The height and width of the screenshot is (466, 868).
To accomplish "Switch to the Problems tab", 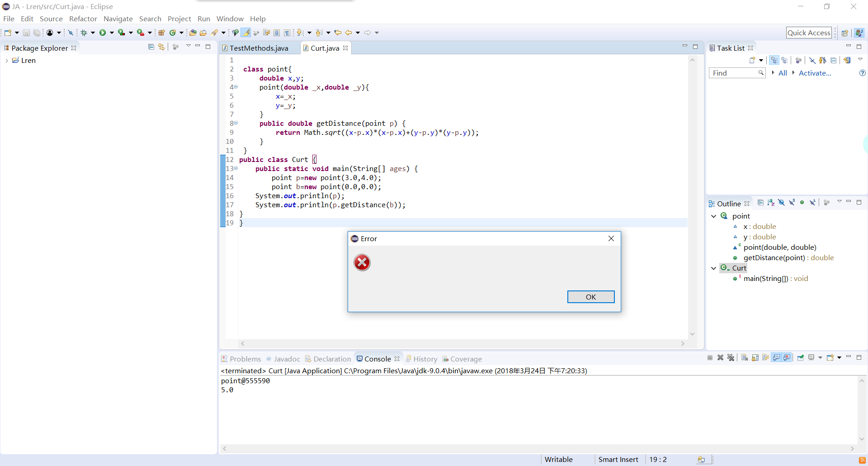I will [241, 359].
